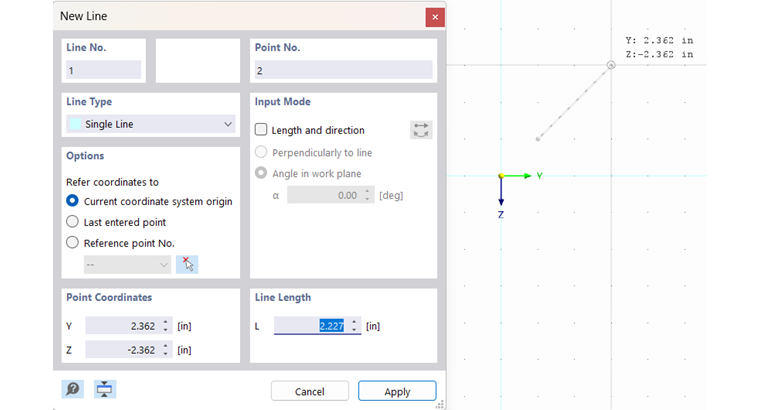This screenshot has height=410, width=760.
Task: Click the 'Refer coordinates to' label
Action: tap(112, 182)
